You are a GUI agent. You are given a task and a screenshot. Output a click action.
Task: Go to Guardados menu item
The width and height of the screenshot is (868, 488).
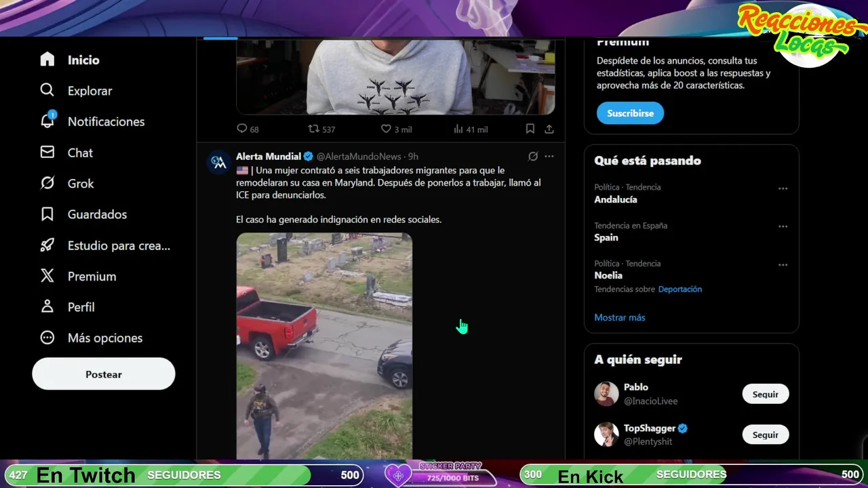tap(97, 214)
